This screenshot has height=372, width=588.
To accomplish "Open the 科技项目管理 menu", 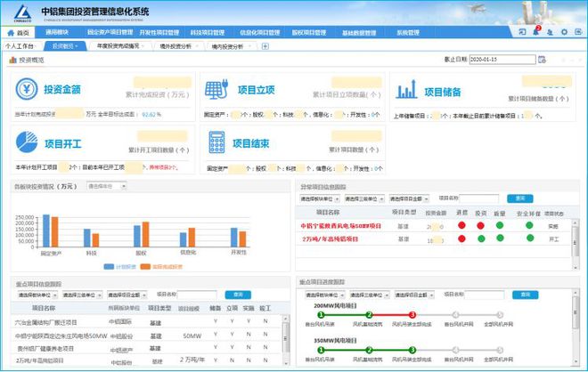I will [x=208, y=33].
